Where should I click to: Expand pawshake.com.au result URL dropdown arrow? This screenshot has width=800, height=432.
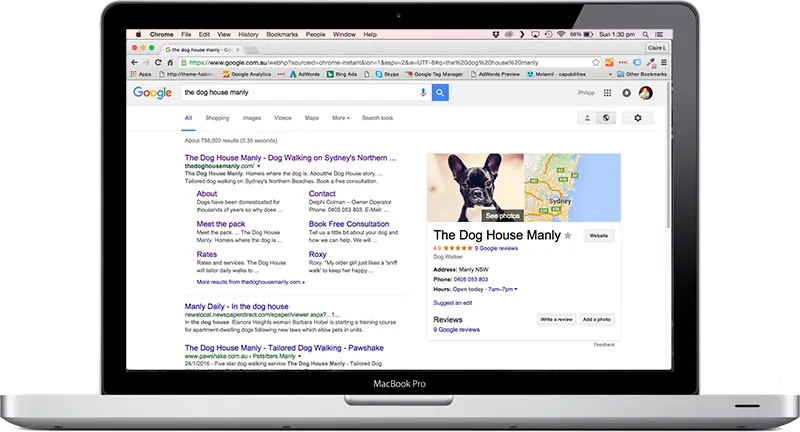[299, 356]
